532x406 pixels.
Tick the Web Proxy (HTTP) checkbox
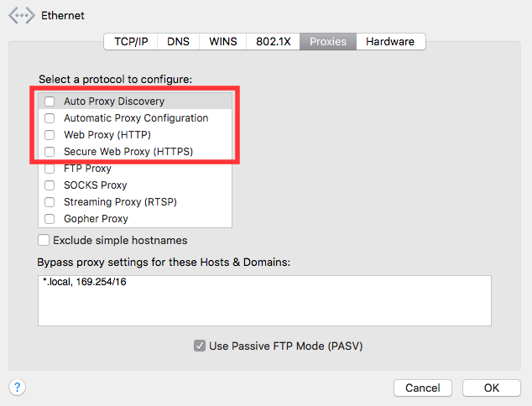pyautogui.click(x=50, y=135)
